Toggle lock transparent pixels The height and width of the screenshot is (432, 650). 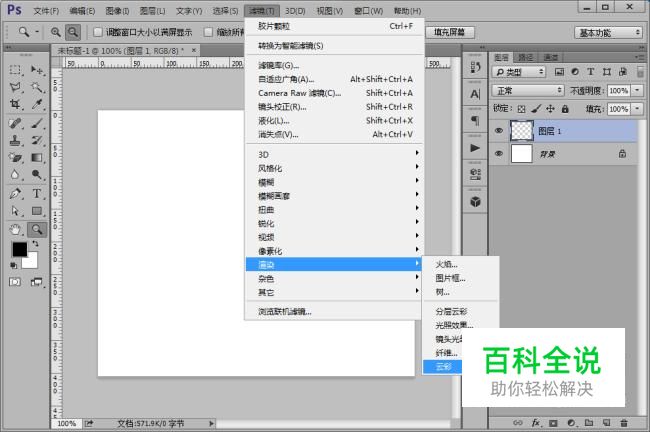click(521, 109)
